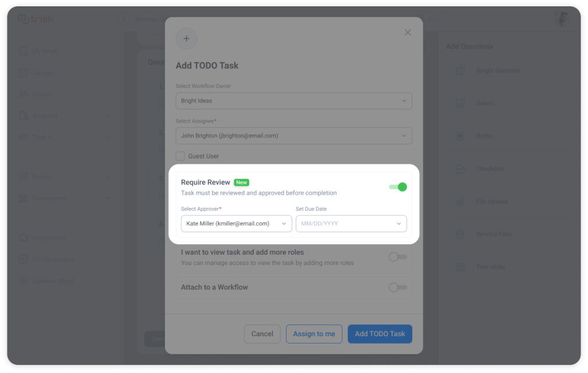The image size is (588, 373).
Task: Click the plus icon atop the modal
Action: (x=186, y=39)
